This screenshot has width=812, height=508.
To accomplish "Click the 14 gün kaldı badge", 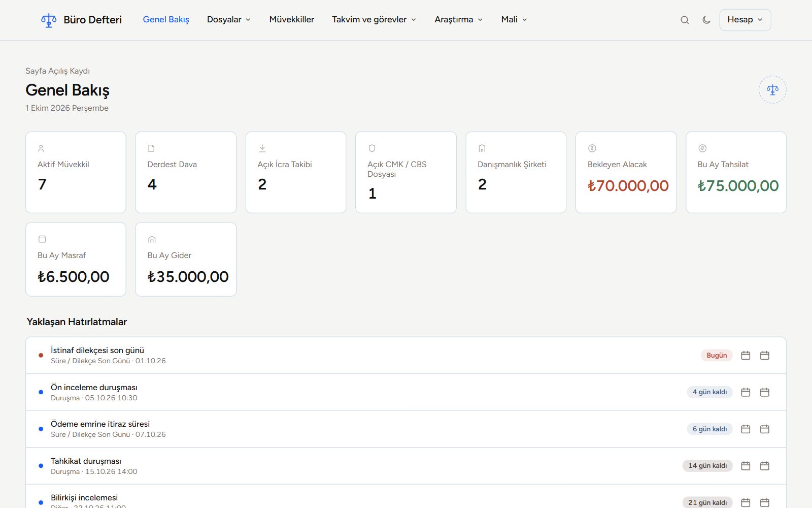I will tap(707, 466).
